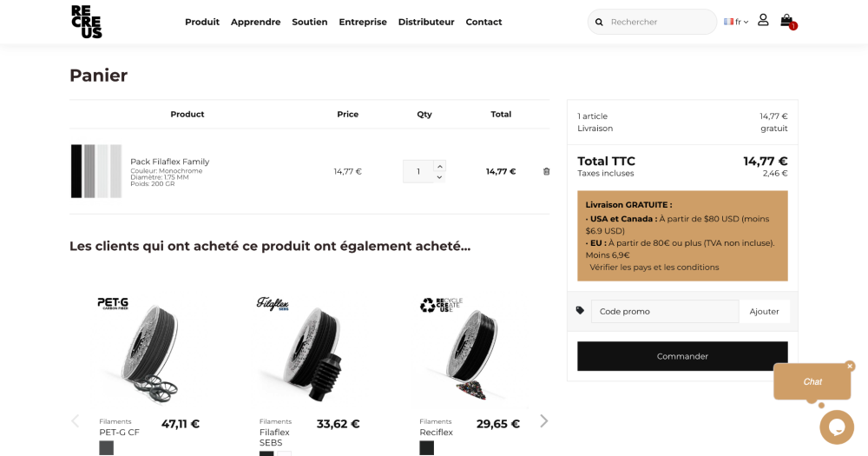Select the dark color swatch for PET-G CF
The height and width of the screenshot is (456, 868).
click(106, 448)
